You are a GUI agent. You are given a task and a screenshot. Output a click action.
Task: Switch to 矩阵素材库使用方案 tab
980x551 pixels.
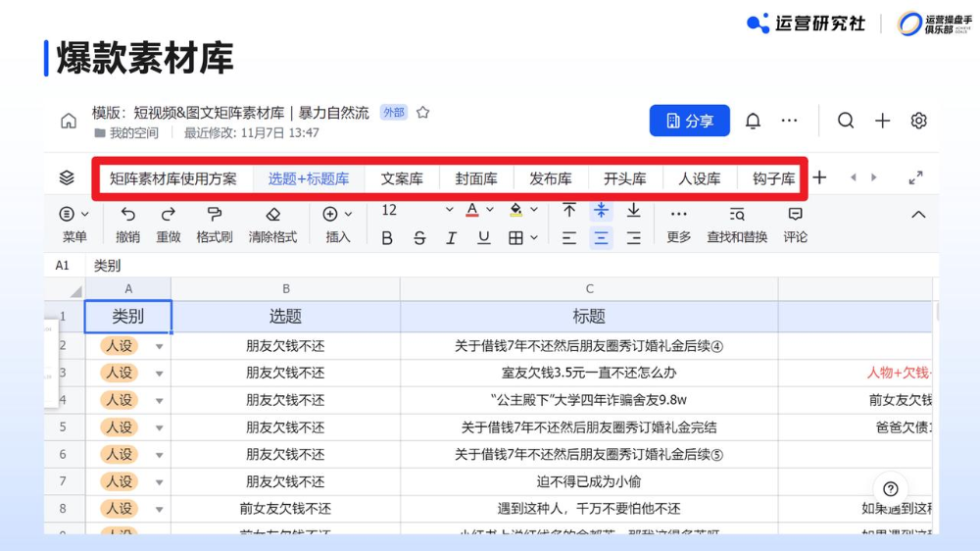tap(173, 178)
